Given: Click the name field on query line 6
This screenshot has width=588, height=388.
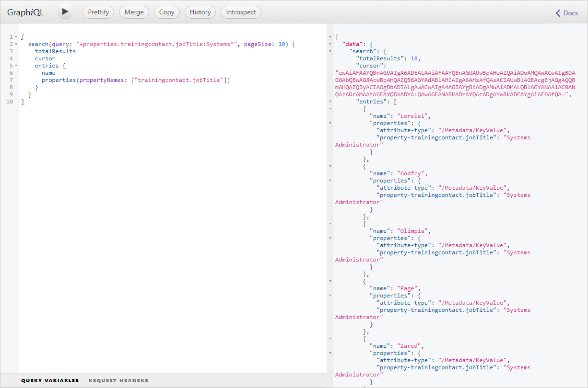Looking at the screenshot, I should coord(48,73).
